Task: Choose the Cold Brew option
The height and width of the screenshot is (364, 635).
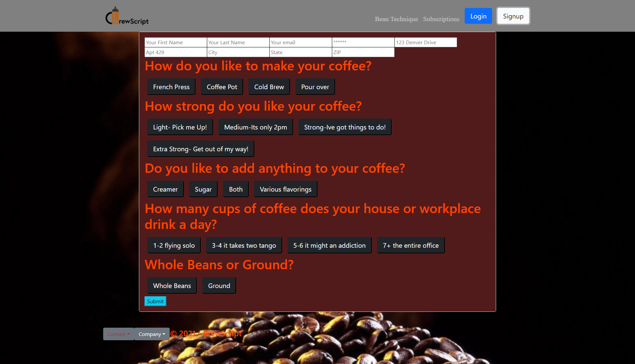Action: (x=269, y=87)
